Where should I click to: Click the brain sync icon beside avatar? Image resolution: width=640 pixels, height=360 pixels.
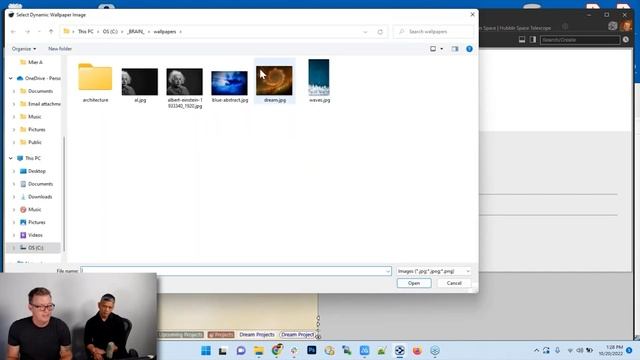pyautogui.click(x=612, y=26)
